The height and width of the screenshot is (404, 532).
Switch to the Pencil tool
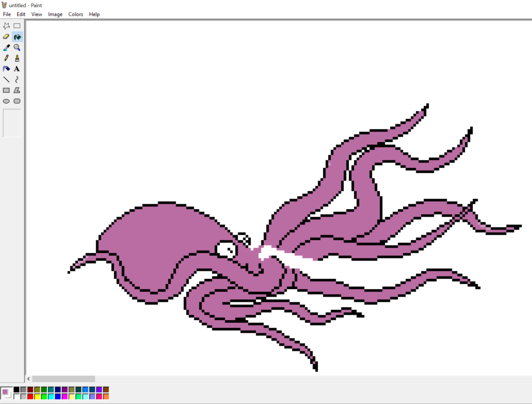6,58
